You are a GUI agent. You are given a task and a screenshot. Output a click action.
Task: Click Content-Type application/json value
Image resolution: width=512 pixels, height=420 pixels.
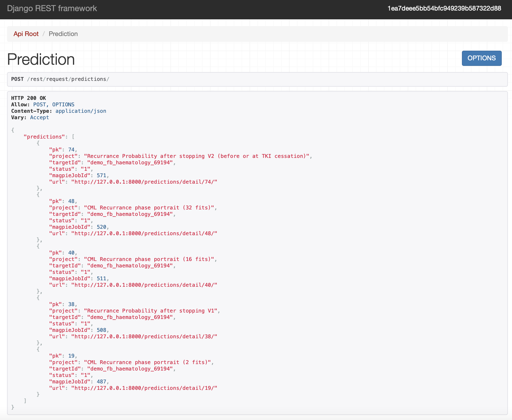click(81, 111)
